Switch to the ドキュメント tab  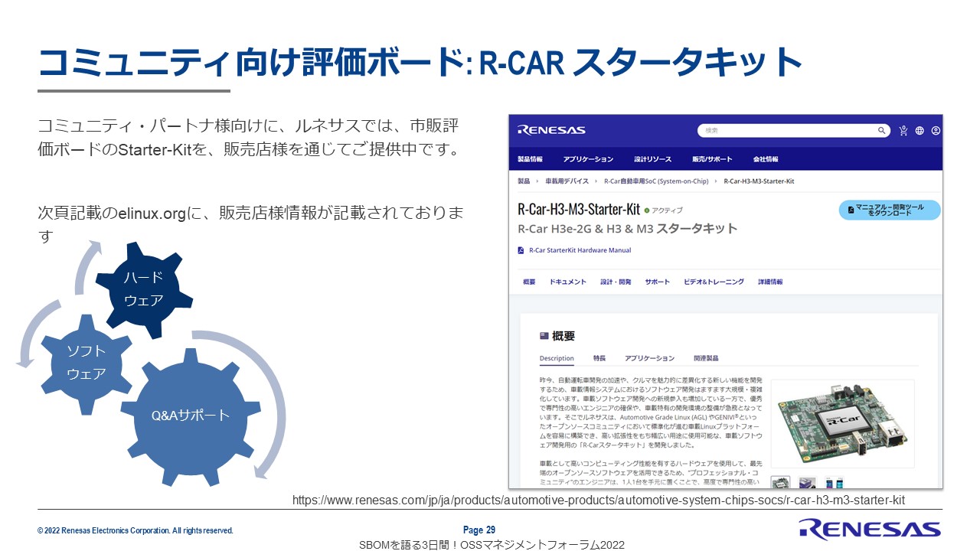(x=568, y=282)
